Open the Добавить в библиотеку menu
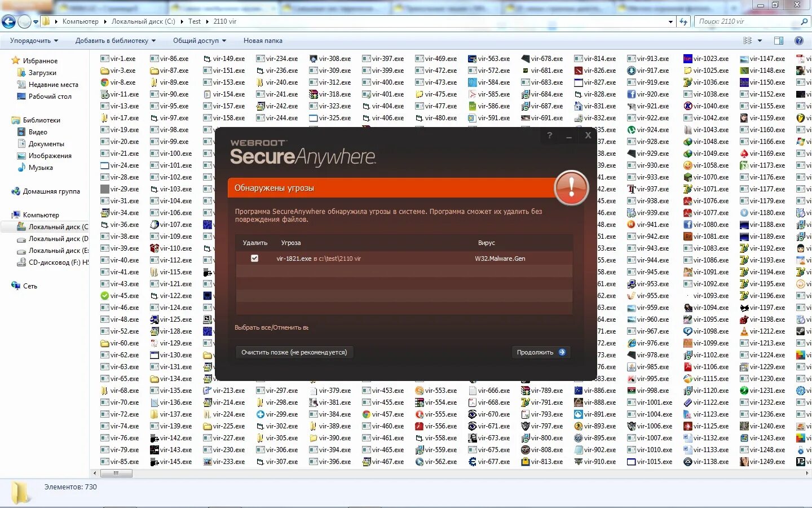This screenshot has height=508, width=812. (x=112, y=40)
